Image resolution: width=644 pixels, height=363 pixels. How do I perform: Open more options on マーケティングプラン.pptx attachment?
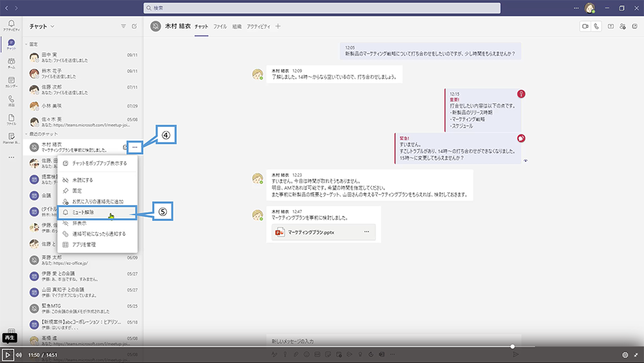[x=367, y=231]
